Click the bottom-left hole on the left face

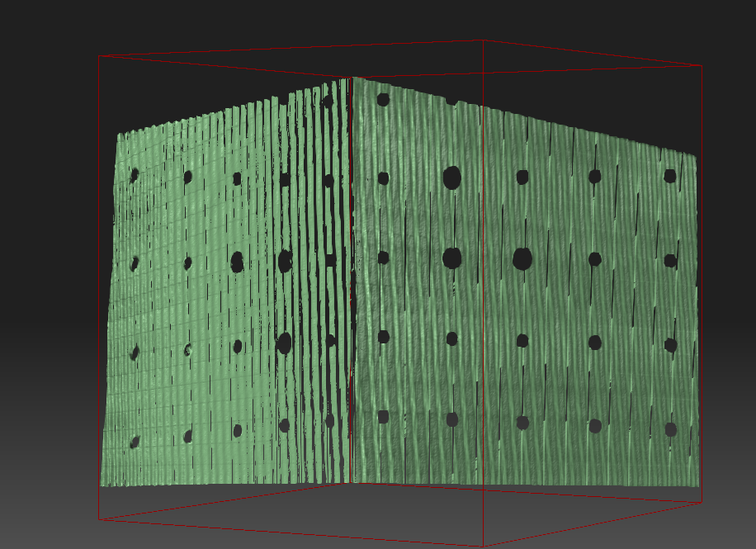pos(134,443)
